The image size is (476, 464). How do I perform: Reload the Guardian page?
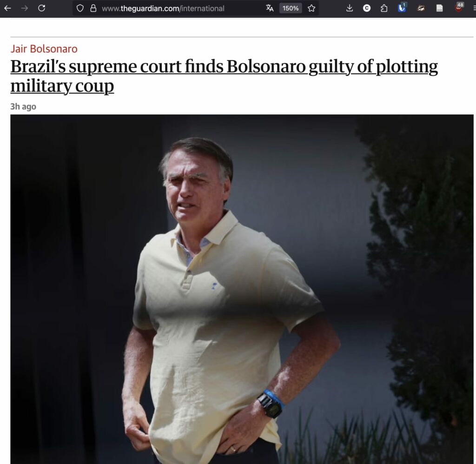click(41, 8)
